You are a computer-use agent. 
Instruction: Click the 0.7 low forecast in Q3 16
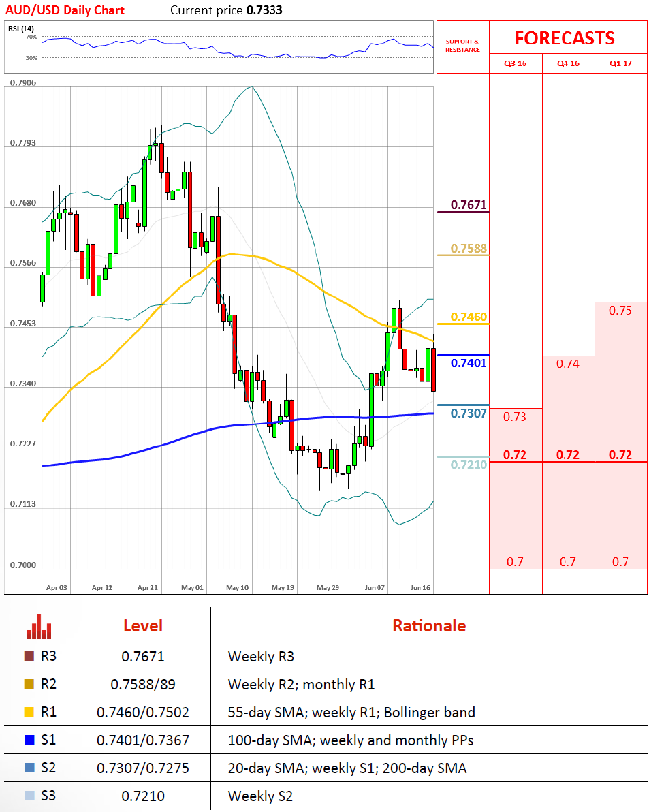(515, 561)
